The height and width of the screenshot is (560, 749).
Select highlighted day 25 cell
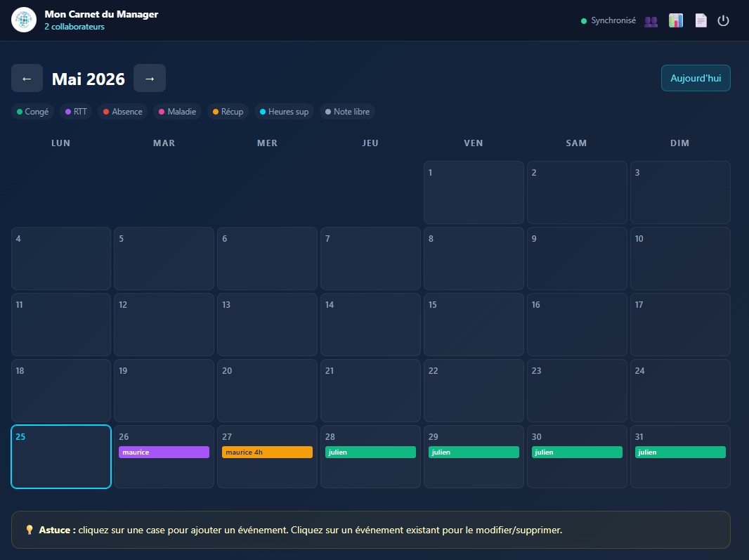(x=61, y=456)
